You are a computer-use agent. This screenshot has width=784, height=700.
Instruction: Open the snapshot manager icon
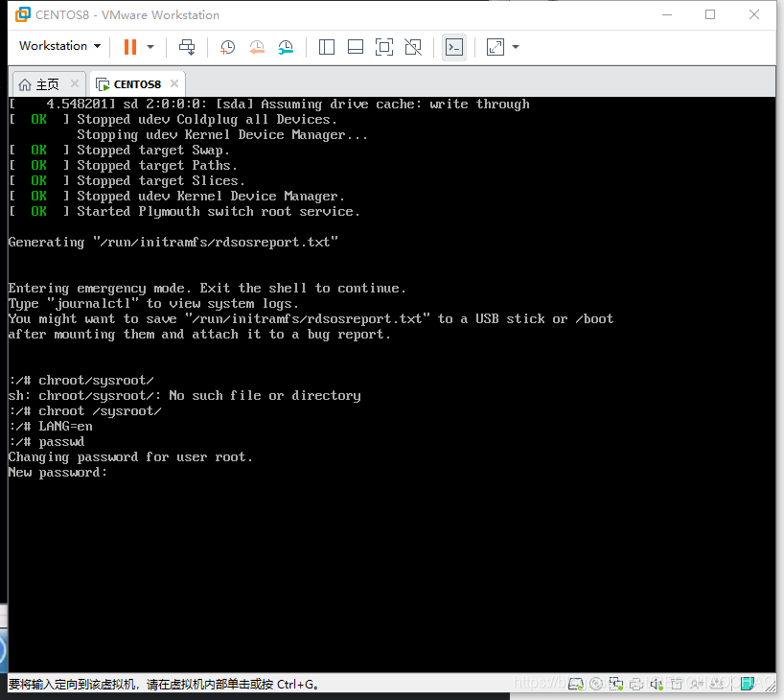point(286,47)
